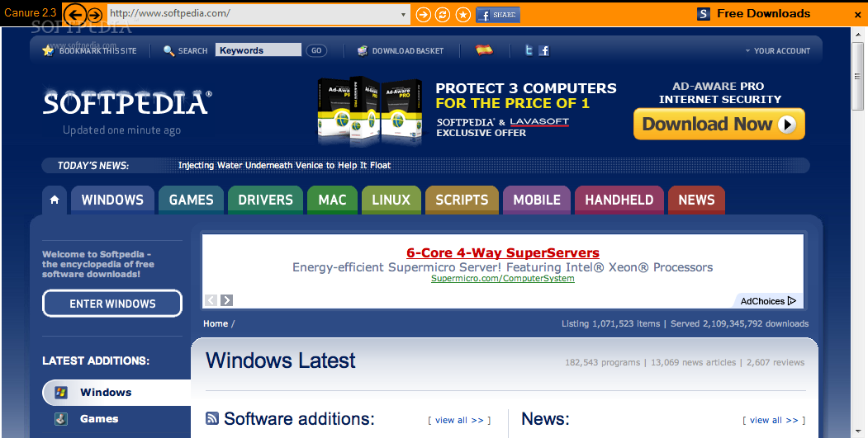This screenshot has height=443, width=868.
Task: Click the scrollbar up arrow
Action: pos(857,33)
